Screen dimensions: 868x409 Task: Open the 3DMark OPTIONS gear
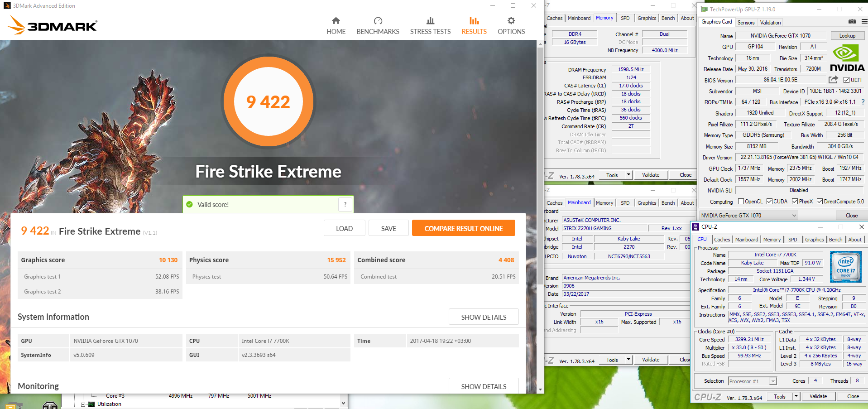point(511,26)
